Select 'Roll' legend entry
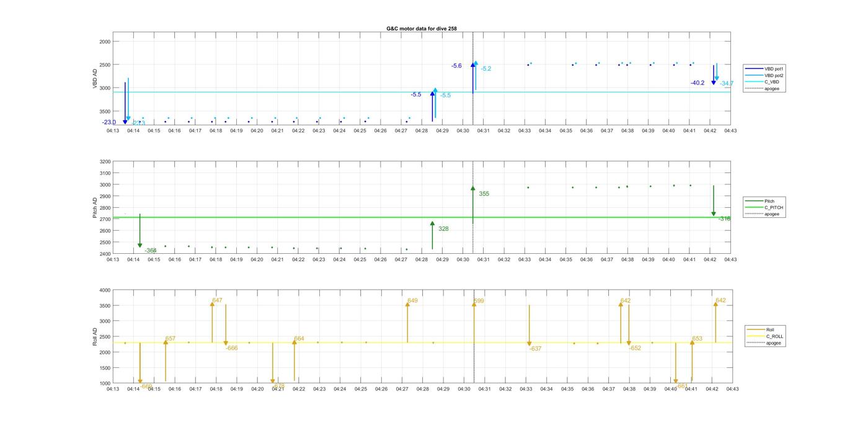The image size is (868, 430). [769, 329]
